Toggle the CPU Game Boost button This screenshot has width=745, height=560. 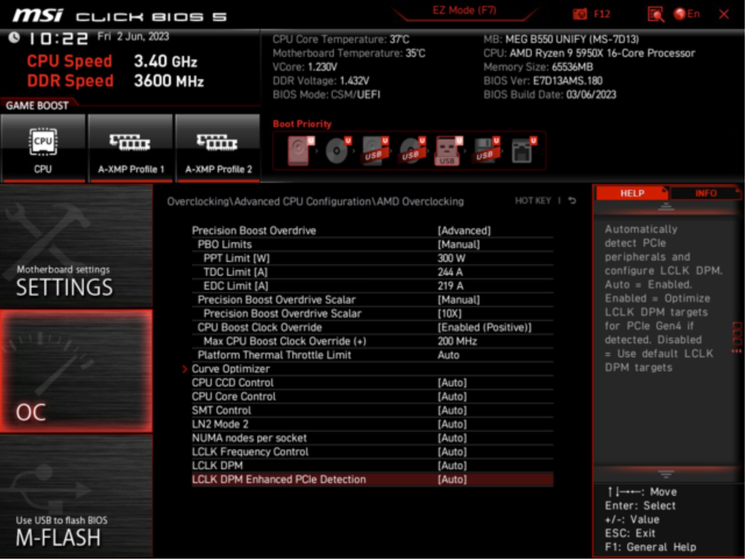click(43, 148)
